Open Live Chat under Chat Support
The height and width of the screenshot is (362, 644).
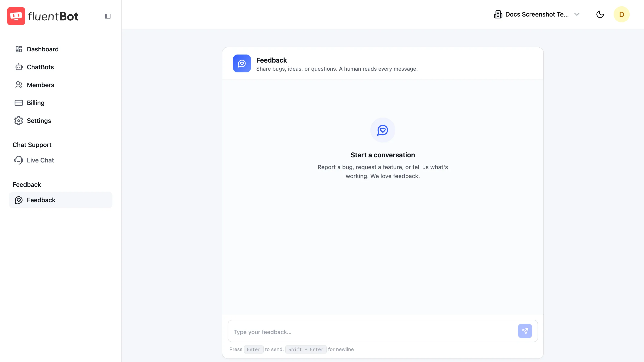click(x=61, y=160)
